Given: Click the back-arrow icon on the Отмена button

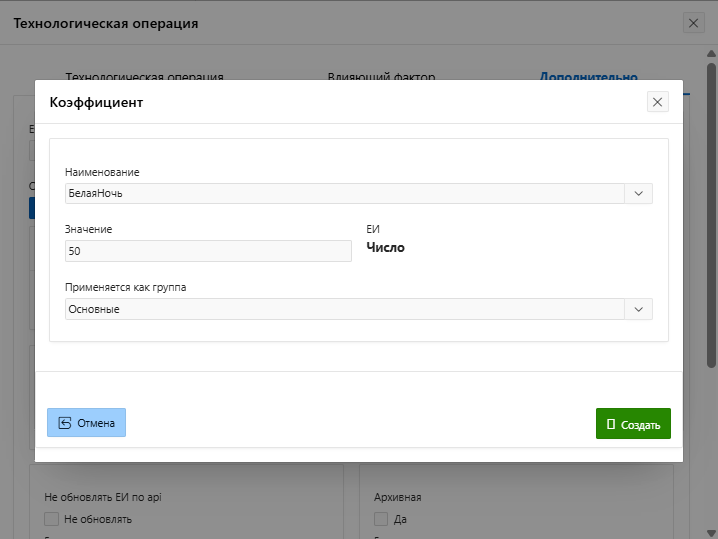Looking at the screenshot, I should 65,423.
